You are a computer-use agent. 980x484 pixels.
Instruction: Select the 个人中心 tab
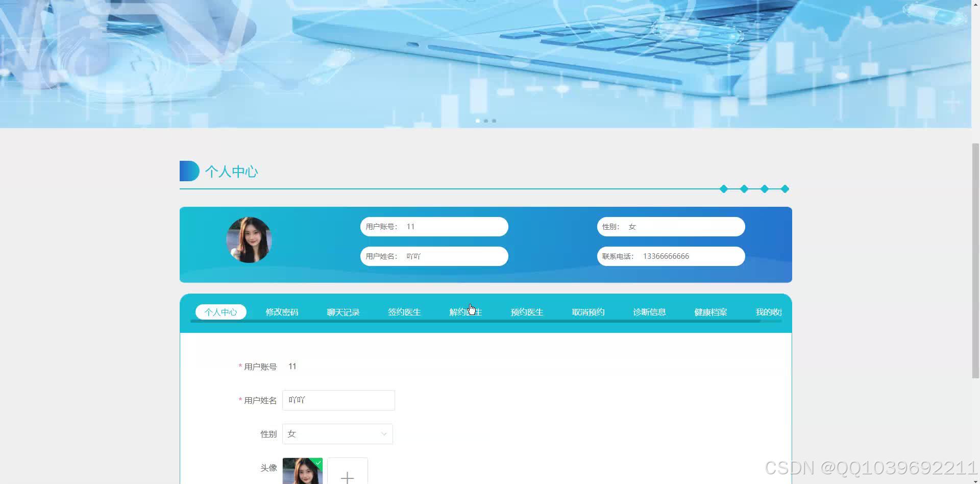tap(220, 312)
